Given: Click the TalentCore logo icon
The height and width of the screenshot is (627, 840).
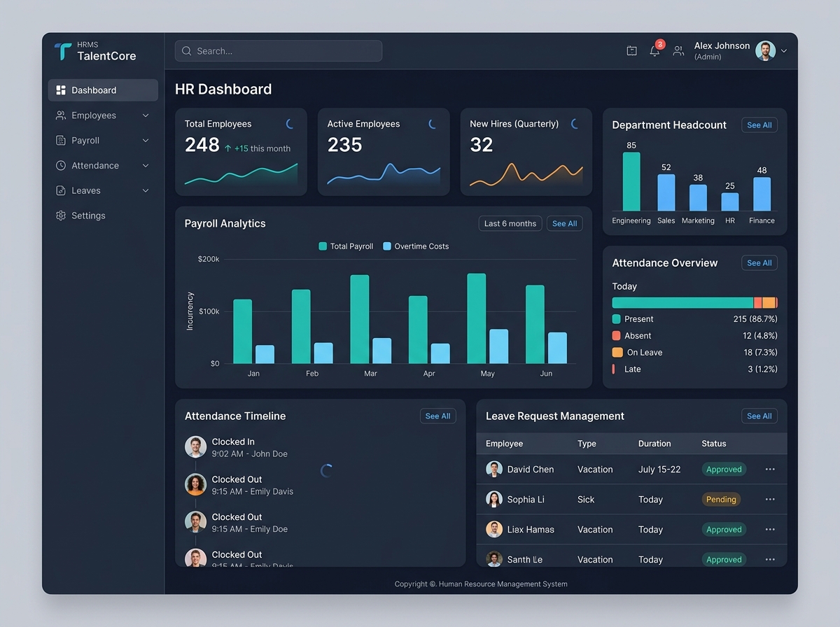Looking at the screenshot, I should tap(63, 51).
